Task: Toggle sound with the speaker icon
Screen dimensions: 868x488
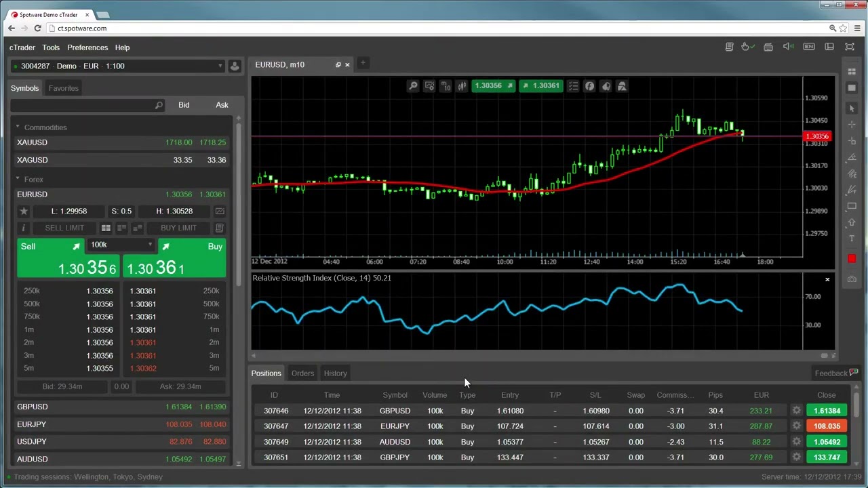Action: (788, 47)
